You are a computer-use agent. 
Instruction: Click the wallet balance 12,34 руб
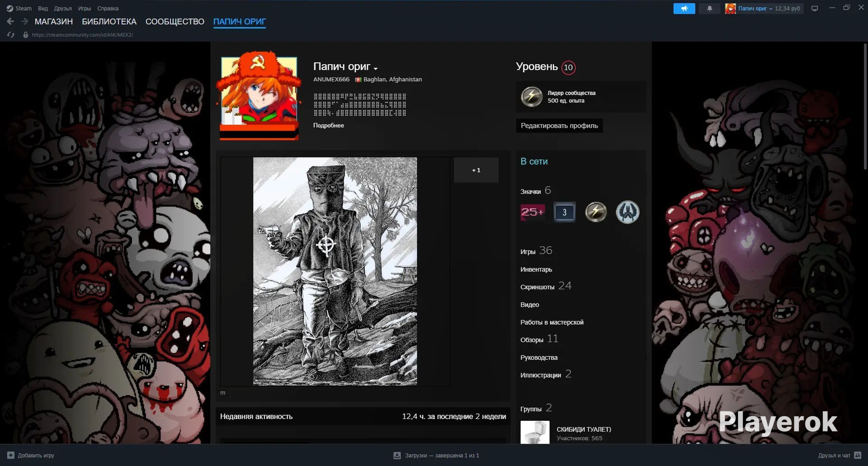pos(787,8)
